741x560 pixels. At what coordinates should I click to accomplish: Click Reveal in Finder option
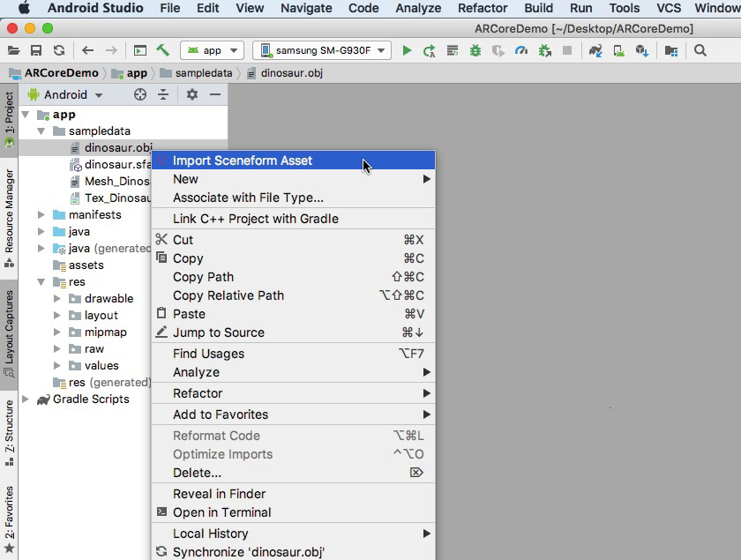click(x=219, y=494)
